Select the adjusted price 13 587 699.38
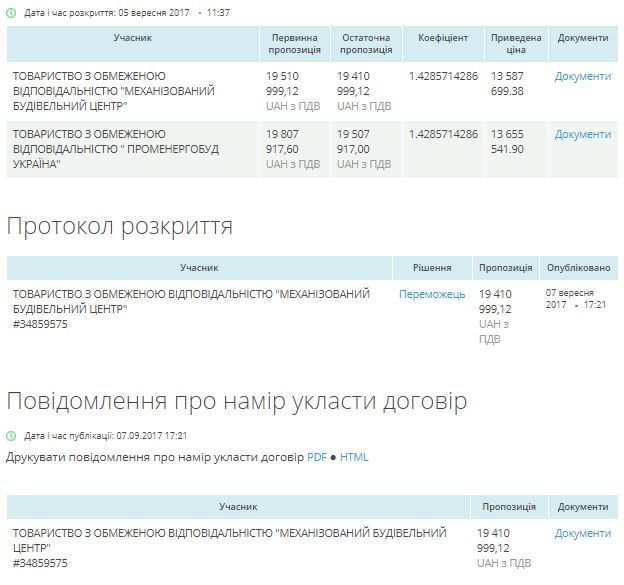 507,84
